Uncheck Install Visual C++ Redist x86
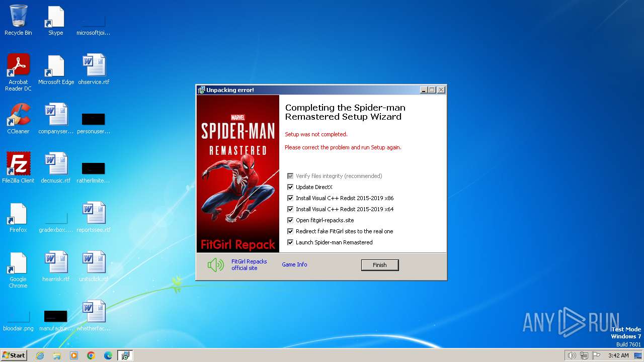The width and height of the screenshot is (644, 362). 290,198
